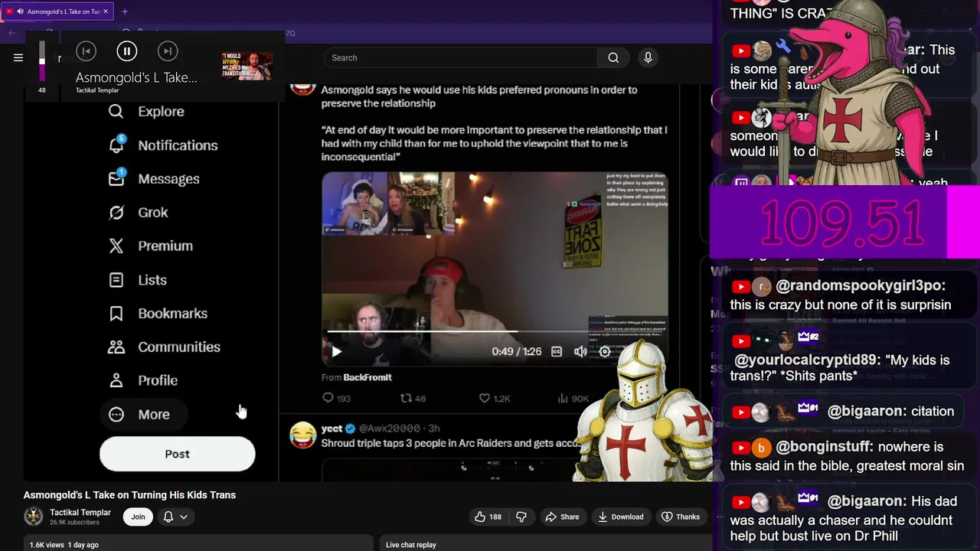Pause playback in the media overlay

[127, 51]
